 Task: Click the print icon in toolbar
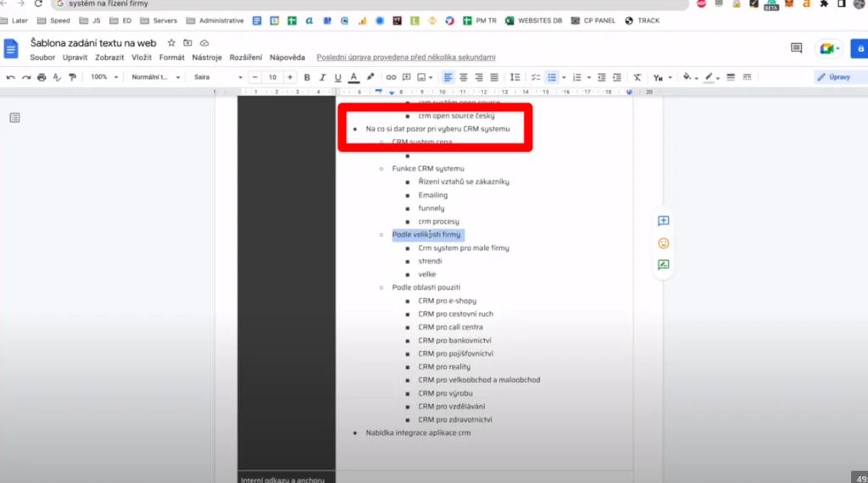coord(42,77)
